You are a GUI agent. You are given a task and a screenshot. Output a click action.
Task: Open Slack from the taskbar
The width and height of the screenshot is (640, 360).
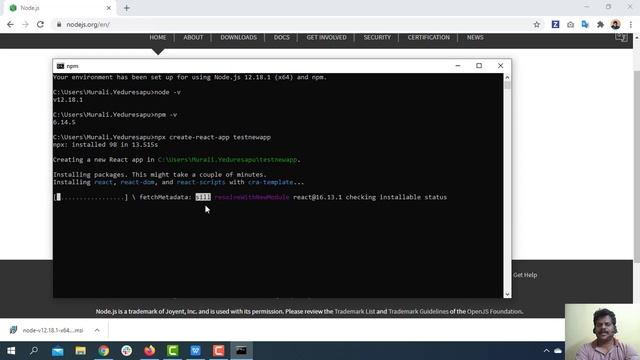tap(127, 351)
